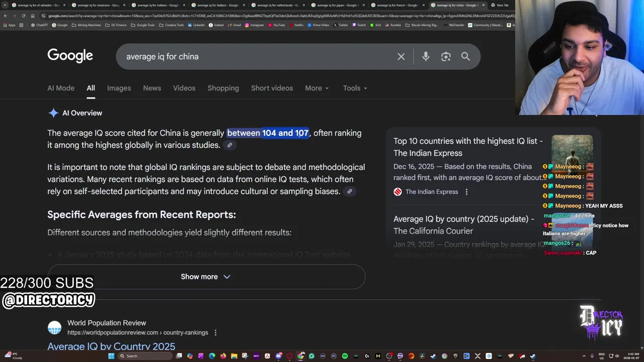Open source link icon after 'various studies.'

point(229,145)
